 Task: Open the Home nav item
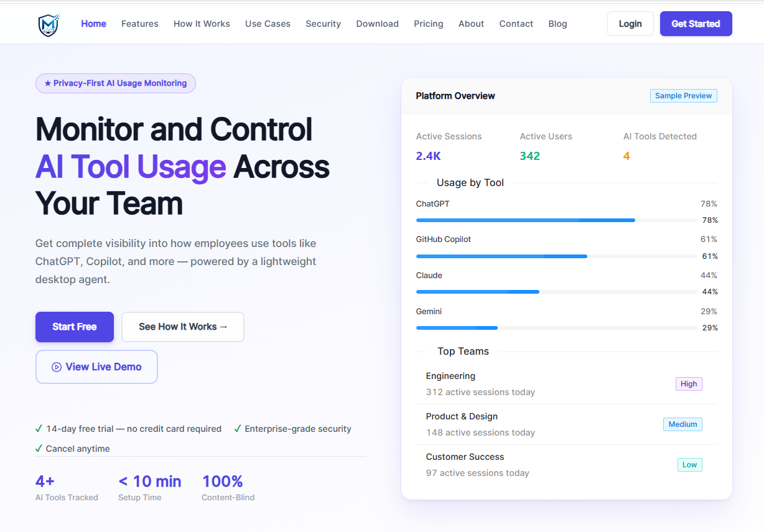pos(93,24)
